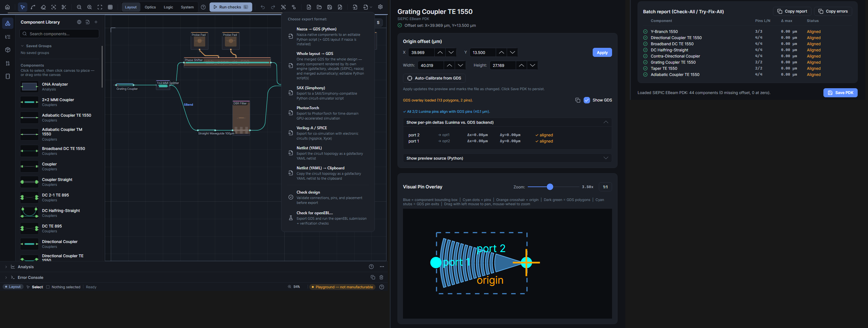868x328 pixels.
Task: Choose PhotonTorch export option
Action: pyautogui.click(x=328, y=113)
